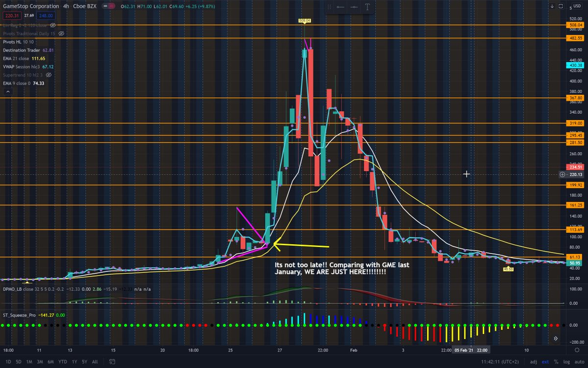
Task: Click the cyan 50.95 last price label
Action: (x=575, y=263)
